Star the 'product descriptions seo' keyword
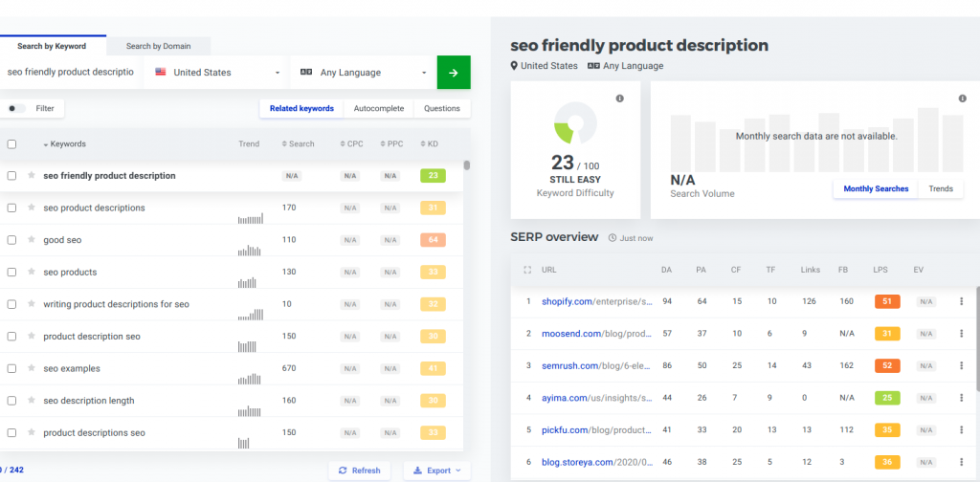The height and width of the screenshot is (482, 980). (31, 432)
